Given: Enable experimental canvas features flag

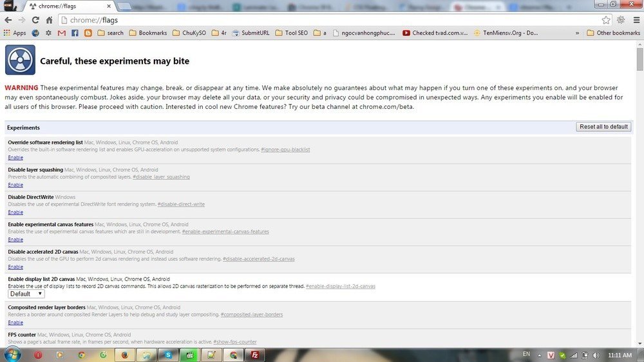Looking at the screenshot, I should [15, 240].
